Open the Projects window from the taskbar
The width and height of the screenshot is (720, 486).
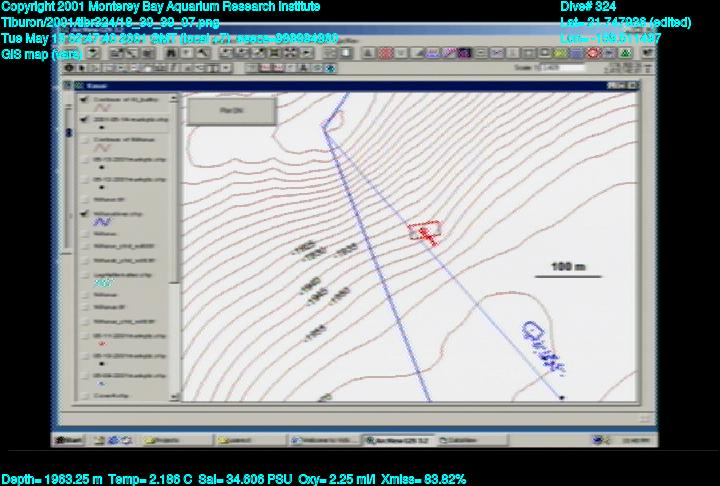click(x=167, y=440)
